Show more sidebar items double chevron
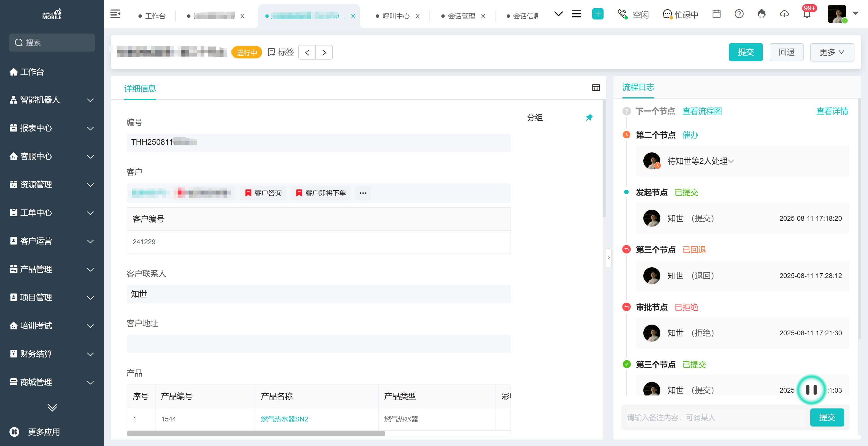This screenshot has width=868, height=446. 52,407
